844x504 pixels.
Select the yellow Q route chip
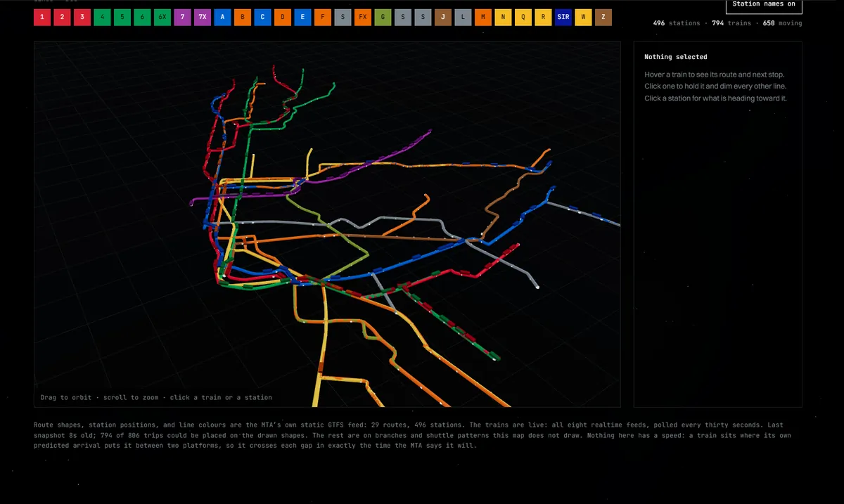pyautogui.click(x=523, y=18)
